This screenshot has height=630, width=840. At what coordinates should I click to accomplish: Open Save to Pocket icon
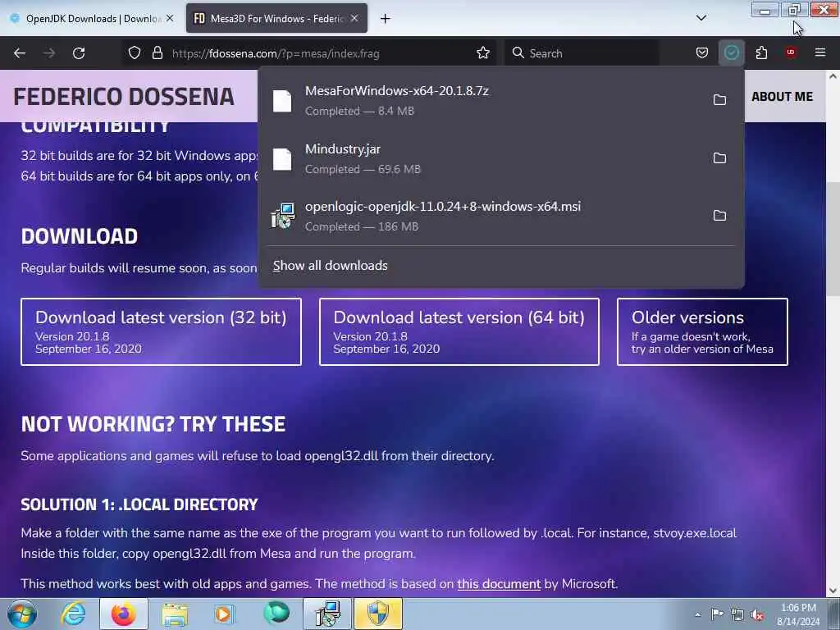coord(702,53)
